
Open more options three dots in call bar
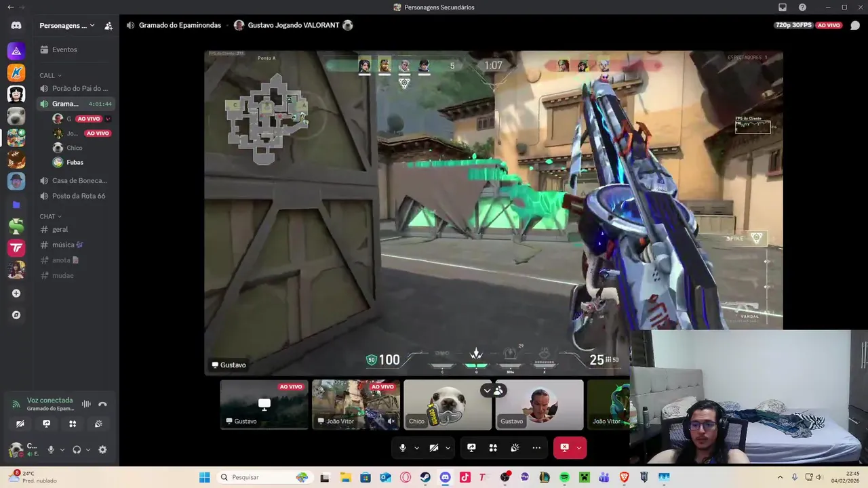coord(536,447)
